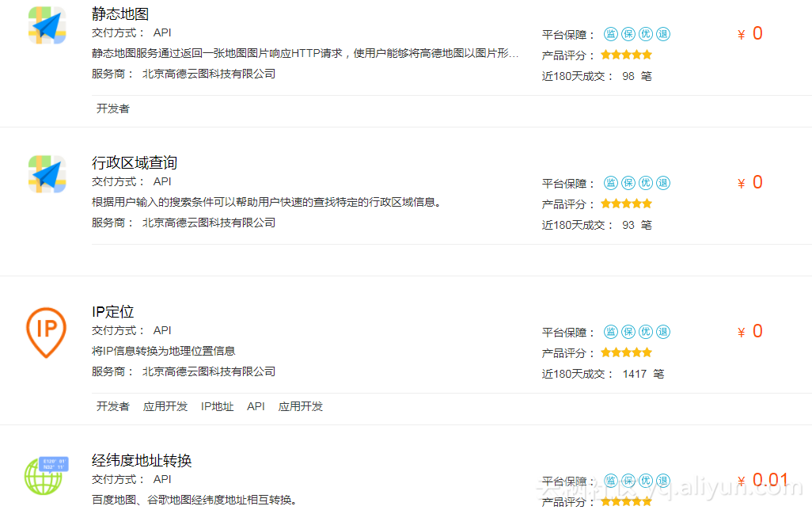
Task: Open the 行政区域查询 product icon
Action: click(47, 174)
